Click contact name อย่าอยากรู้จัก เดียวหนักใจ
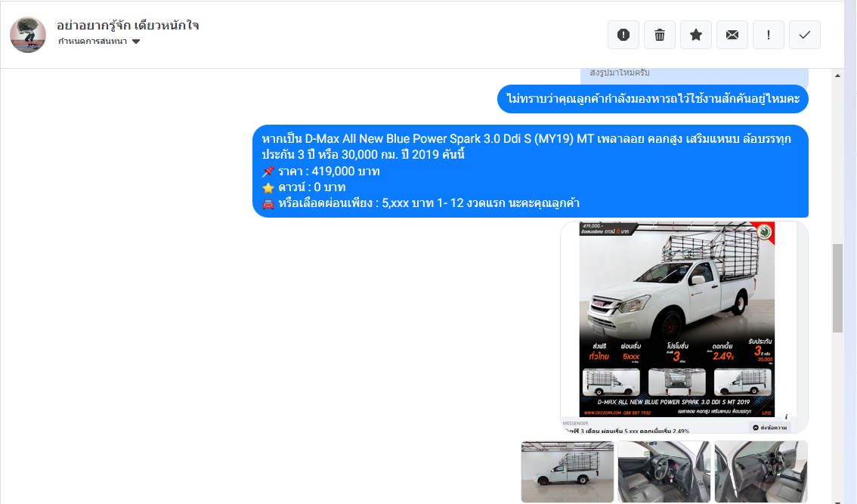The width and height of the screenshot is (857, 504). (x=128, y=25)
